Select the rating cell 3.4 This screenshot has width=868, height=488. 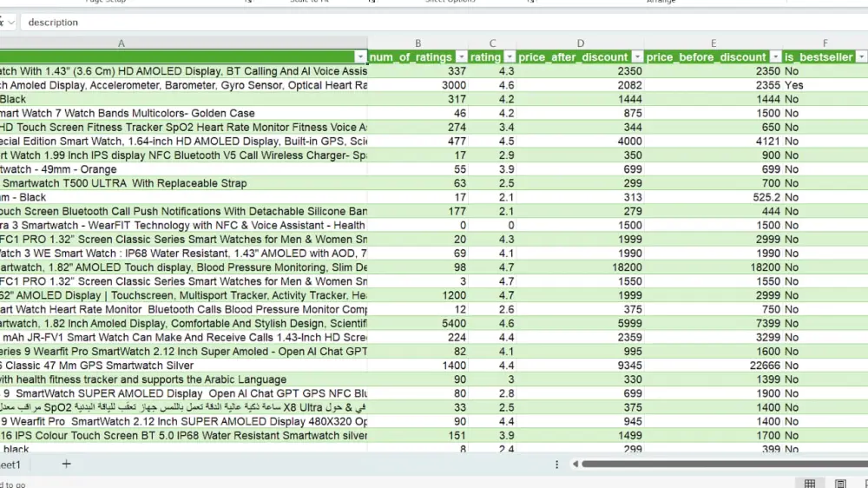[492, 128]
